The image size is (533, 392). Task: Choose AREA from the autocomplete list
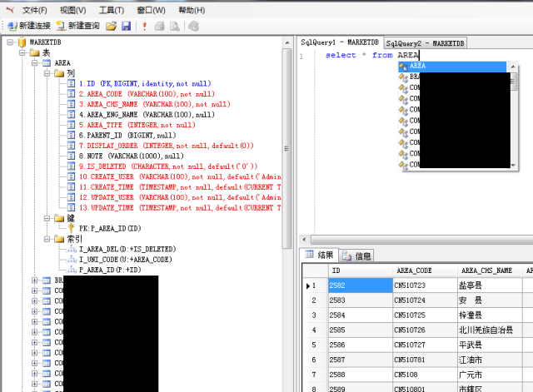418,66
